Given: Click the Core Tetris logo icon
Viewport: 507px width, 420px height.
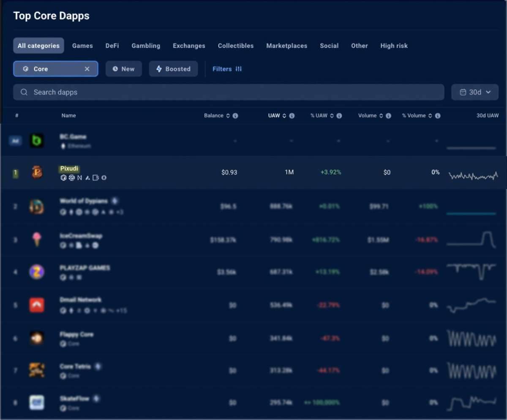Looking at the screenshot, I should pos(37,370).
